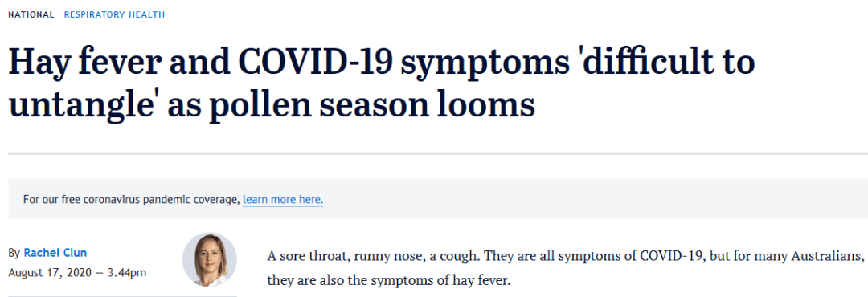Click the 'For our free coronavirus pandemic coverage' text
The image size is (868, 297).
click(x=131, y=199)
